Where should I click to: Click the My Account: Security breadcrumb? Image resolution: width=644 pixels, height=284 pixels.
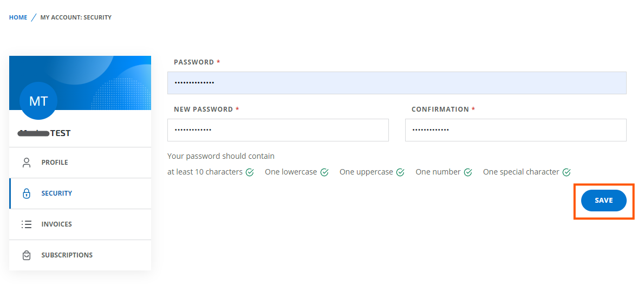click(76, 17)
